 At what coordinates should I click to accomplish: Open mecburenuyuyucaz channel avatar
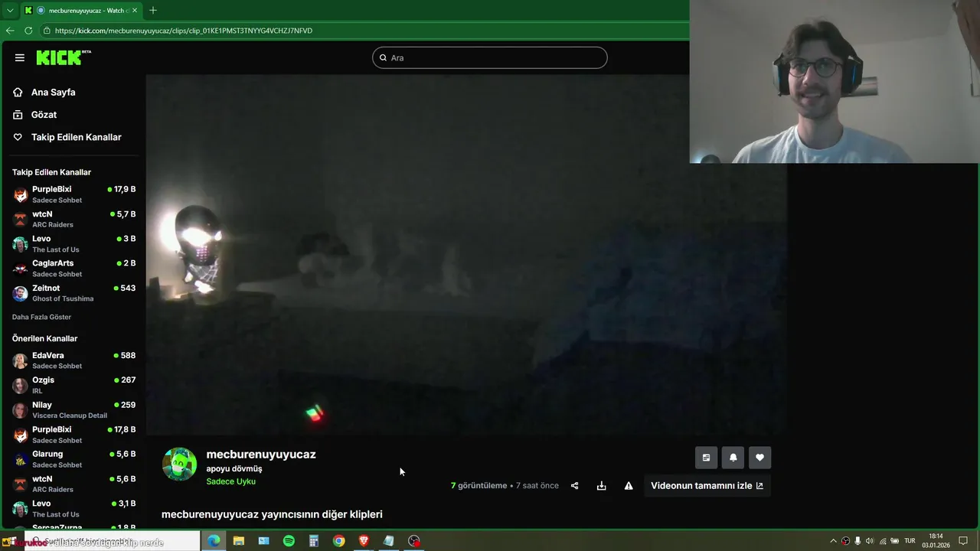[180, 465]
